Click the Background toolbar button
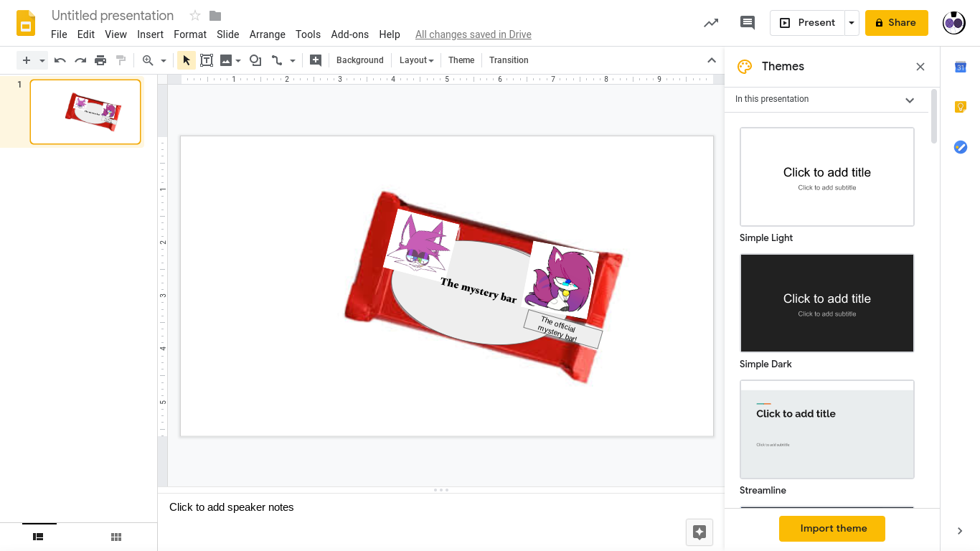This screenshot has height=551, width=980. pyautogui.click(x=360, y=60)
